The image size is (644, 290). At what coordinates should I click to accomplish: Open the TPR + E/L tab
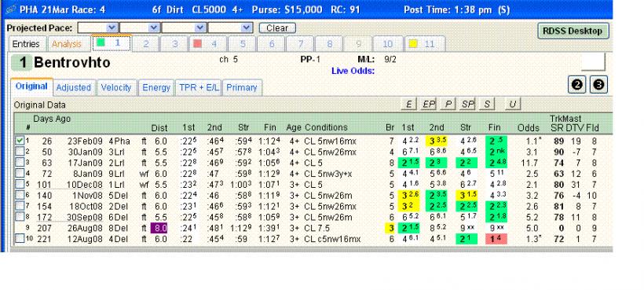[199, 87]
